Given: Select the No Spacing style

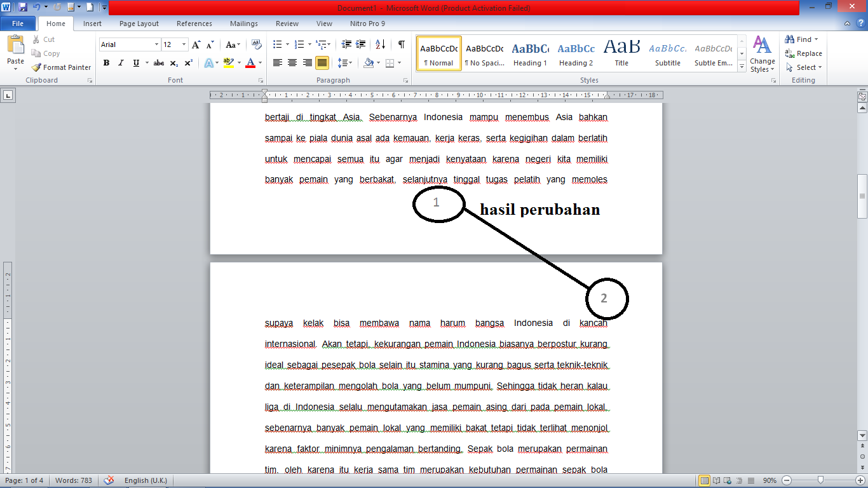Looking at the screenshot, I should [x=485, y=53].
